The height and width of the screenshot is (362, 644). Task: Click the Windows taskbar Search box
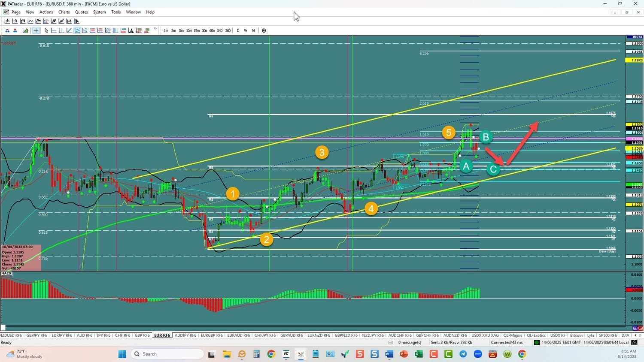click(167, 354)
